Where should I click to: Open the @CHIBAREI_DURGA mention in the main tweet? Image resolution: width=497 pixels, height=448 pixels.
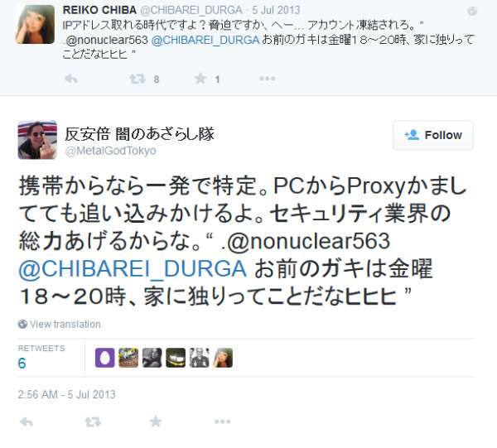point(133,269)
